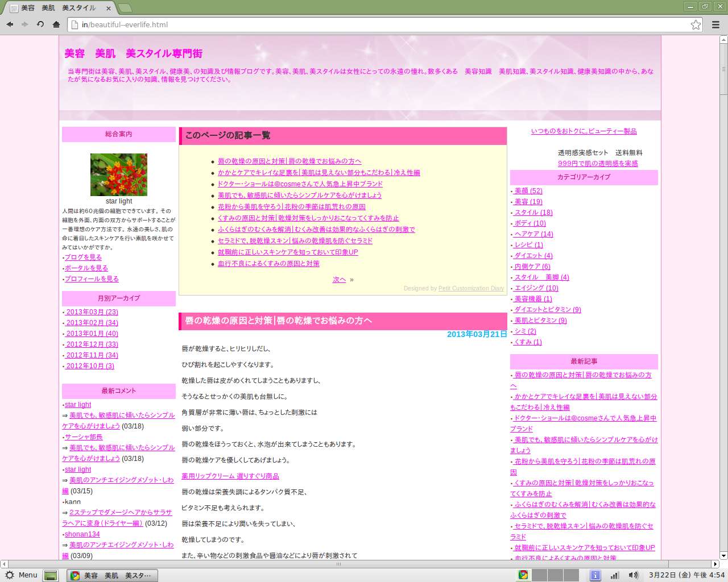Open プロフィールを見る link

click(x=92, y=279)
